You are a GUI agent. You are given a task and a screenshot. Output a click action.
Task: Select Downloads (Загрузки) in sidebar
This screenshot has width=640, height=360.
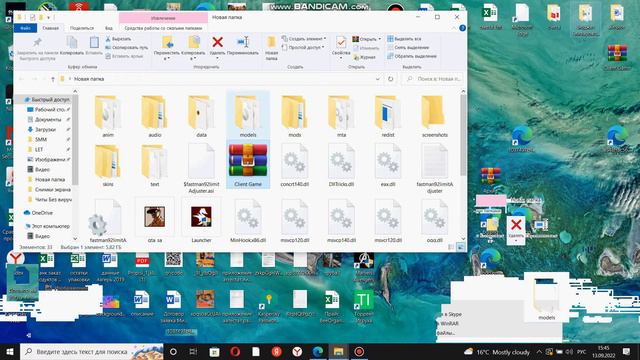[x=42, y=129]
